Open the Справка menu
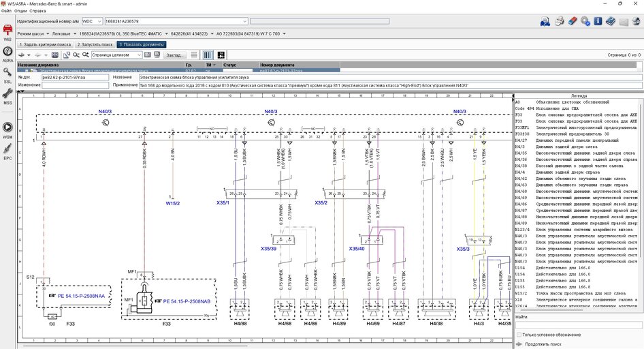The image size is (644, 349). (39, 12)
